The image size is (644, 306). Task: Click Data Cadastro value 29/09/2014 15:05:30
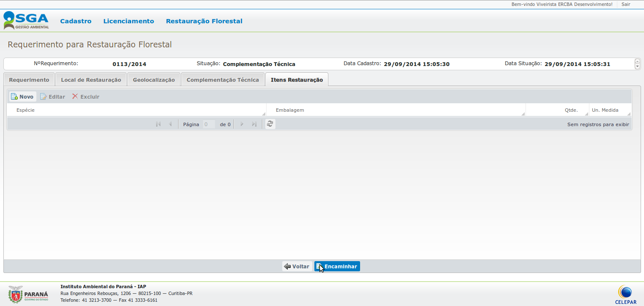point(417,64)
